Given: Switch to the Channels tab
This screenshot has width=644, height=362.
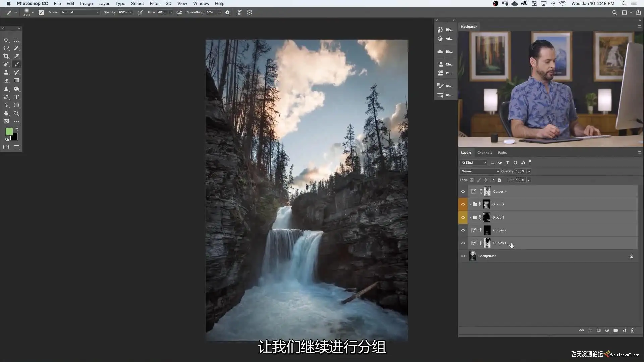Looking at the screenshot, I should [x=484, y=153].
